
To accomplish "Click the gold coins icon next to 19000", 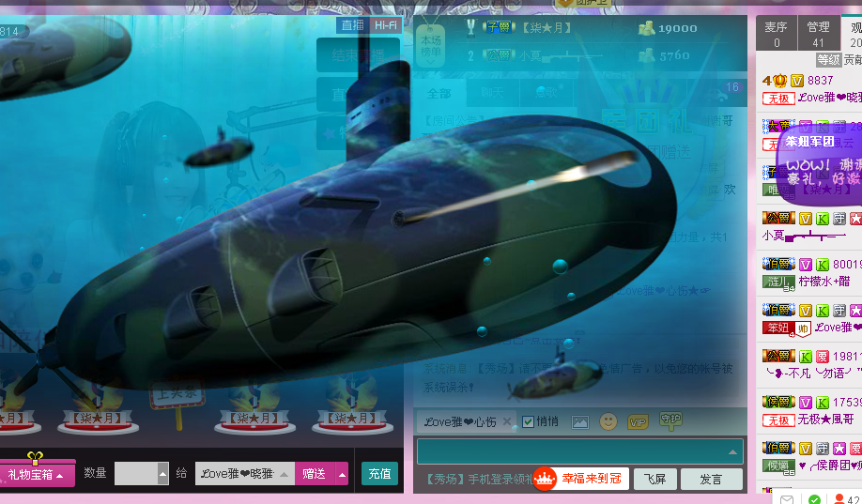I will [646, 28].
